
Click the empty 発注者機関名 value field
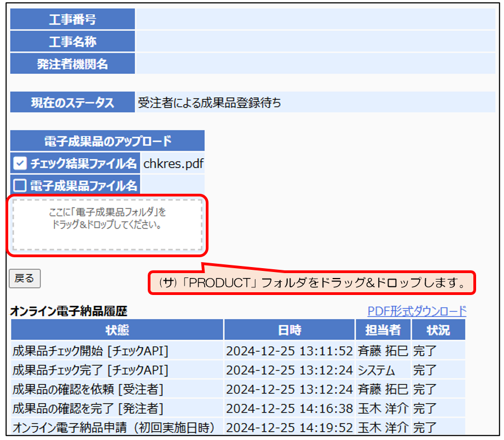point(315,64)
